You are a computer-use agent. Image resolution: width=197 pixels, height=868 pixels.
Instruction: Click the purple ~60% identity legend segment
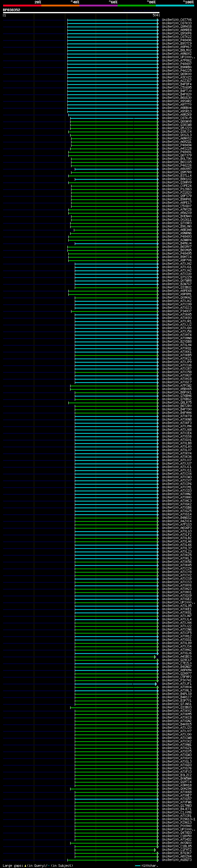(98, 6)
